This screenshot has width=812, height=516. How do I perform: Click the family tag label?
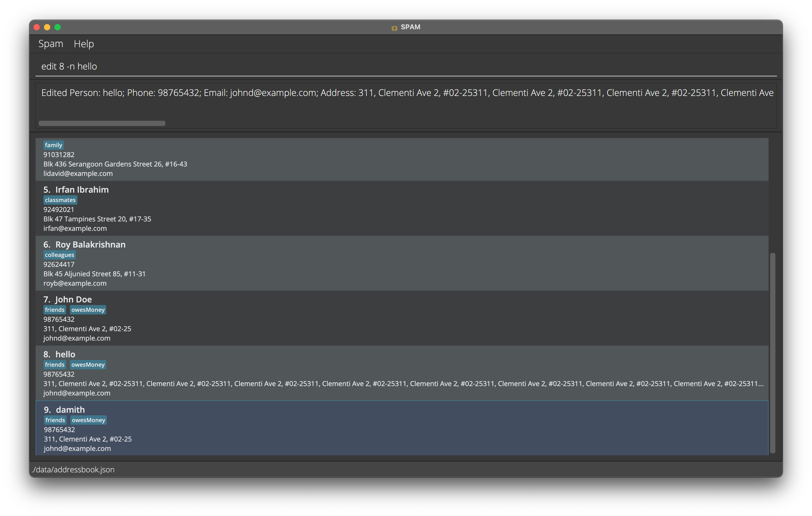(x=53, y=145)
